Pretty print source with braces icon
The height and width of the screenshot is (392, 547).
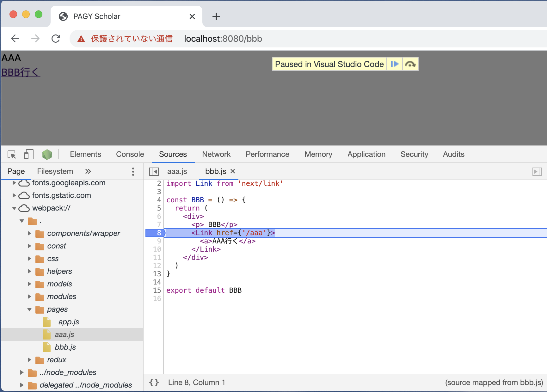(x=154, y=383)
